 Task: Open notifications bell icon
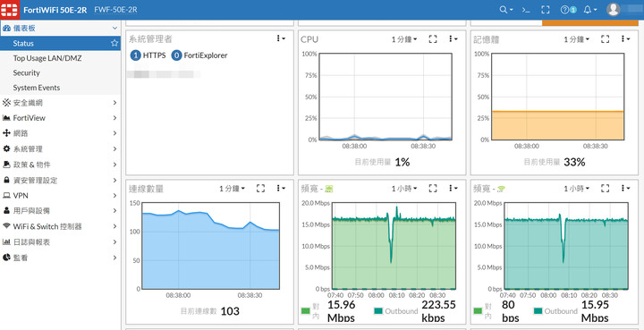coord(589,10)
